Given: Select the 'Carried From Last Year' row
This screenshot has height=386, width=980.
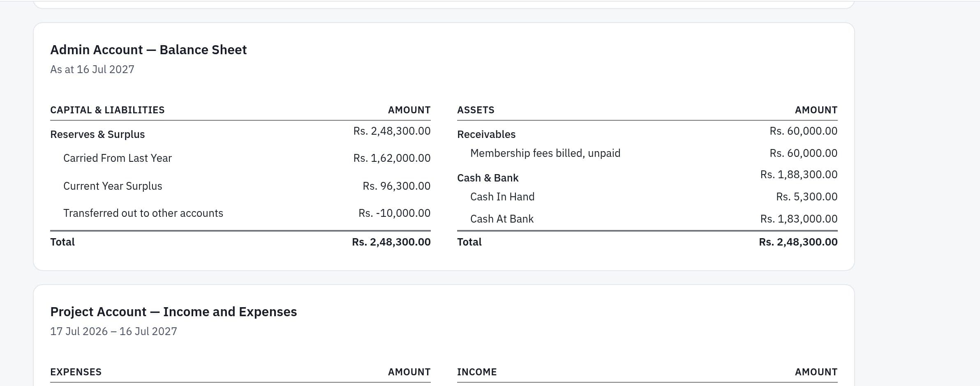Looking at the screenshot, I should pyautogui.click(x=240, y=158).
